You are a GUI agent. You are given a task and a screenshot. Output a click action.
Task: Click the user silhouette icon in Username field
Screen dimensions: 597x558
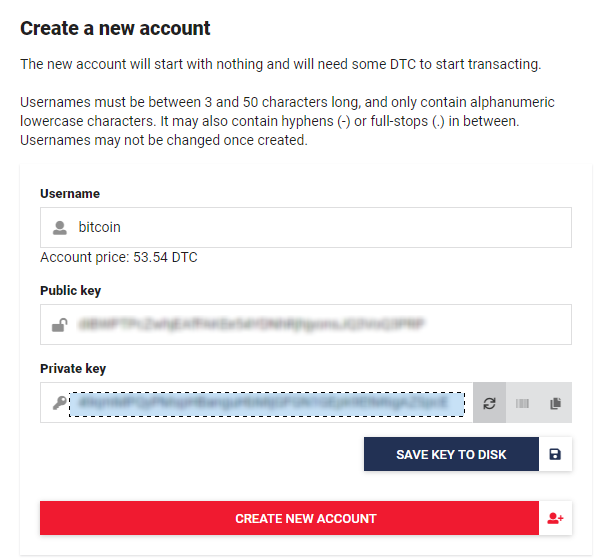[x=60, y=228]
